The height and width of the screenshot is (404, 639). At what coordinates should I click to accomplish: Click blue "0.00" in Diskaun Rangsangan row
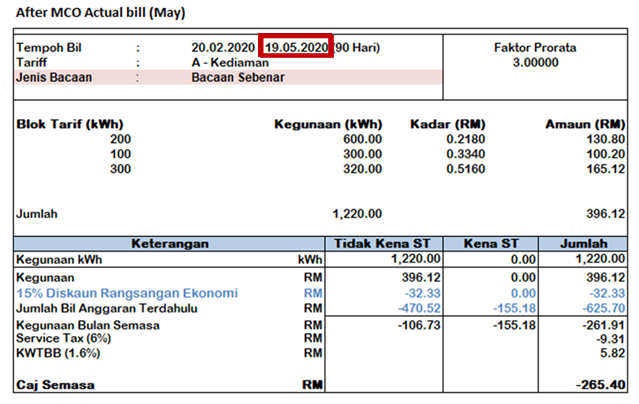[523, 293]
